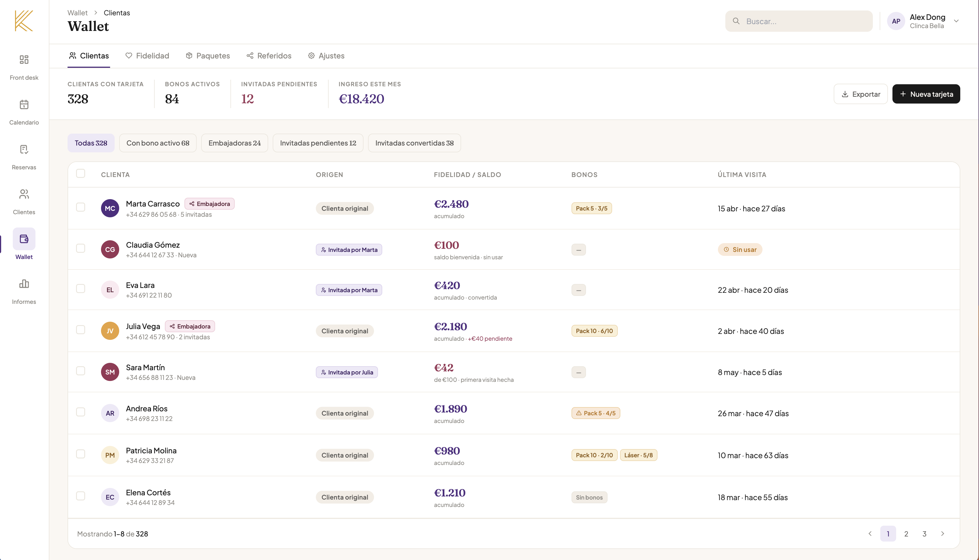The image size is (979, 560).
Task: Click Claudia Gómez's CG avatar
Action: 110,249
